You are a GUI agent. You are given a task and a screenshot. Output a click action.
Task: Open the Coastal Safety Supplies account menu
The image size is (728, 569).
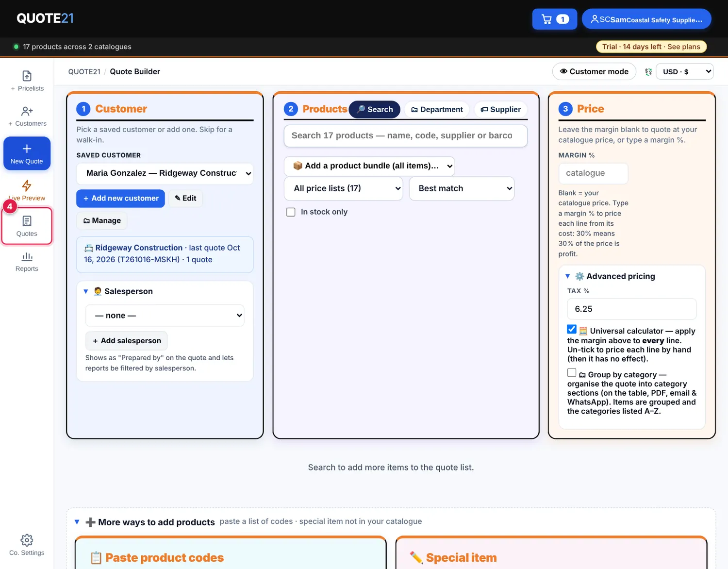pyautogui.click(x=646, y=19)
